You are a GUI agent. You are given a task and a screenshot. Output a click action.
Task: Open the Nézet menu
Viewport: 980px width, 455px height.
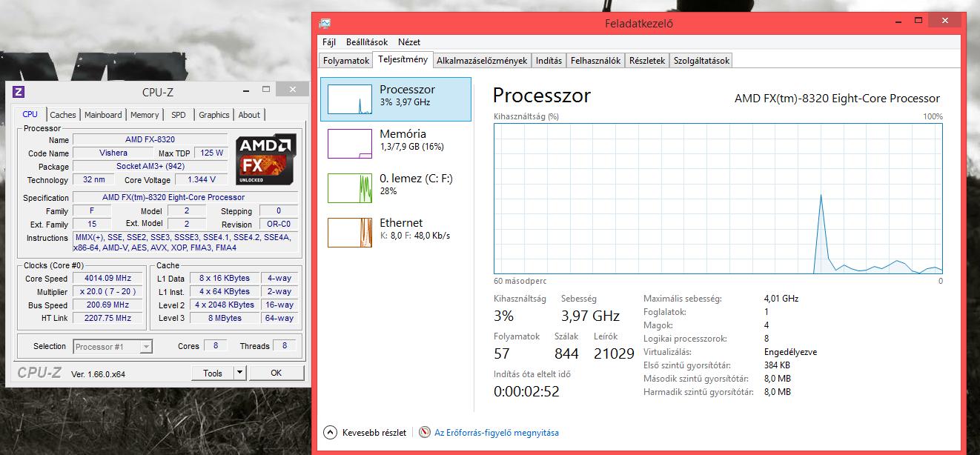pyautogui.click(x=409, y=42)
